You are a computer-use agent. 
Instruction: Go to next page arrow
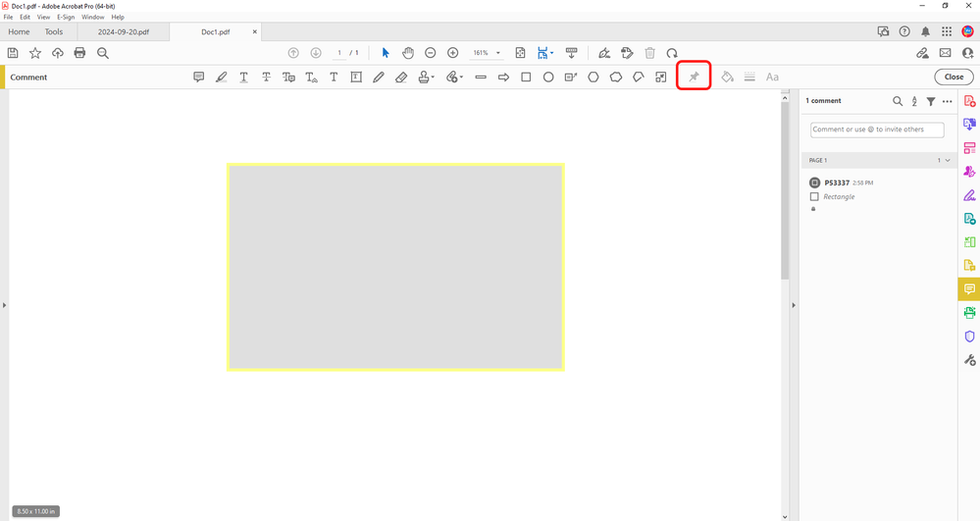(x=316, y=53)
